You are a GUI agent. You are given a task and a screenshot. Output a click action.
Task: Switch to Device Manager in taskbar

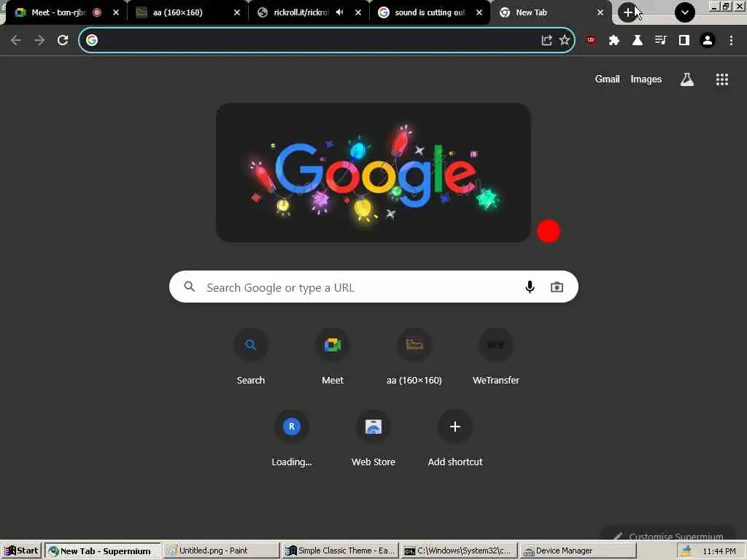[x=578, y=551]
